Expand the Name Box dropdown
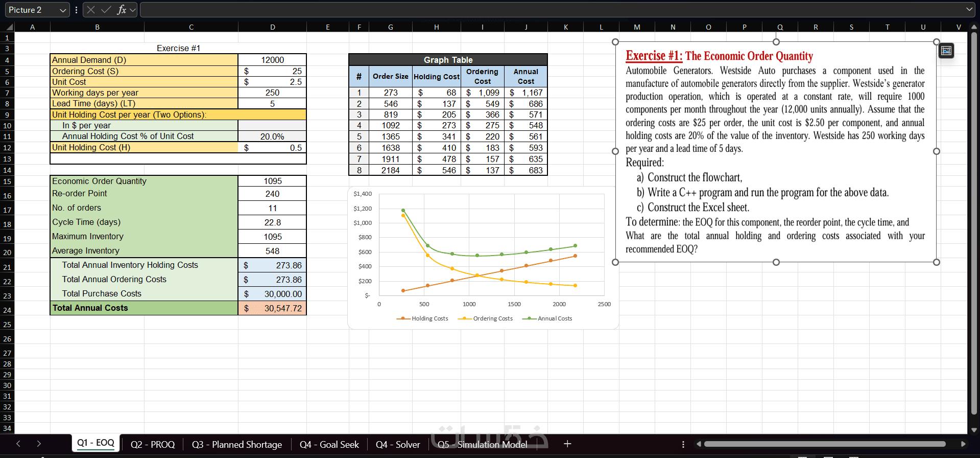This screenshot has height=458, width=980. [63, 10]
